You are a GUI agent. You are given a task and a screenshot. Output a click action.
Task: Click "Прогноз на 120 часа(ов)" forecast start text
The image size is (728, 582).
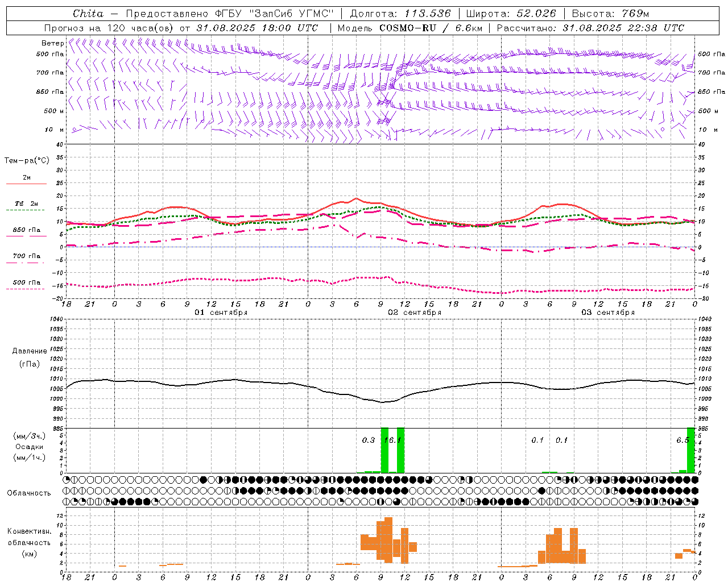[110, 28]
